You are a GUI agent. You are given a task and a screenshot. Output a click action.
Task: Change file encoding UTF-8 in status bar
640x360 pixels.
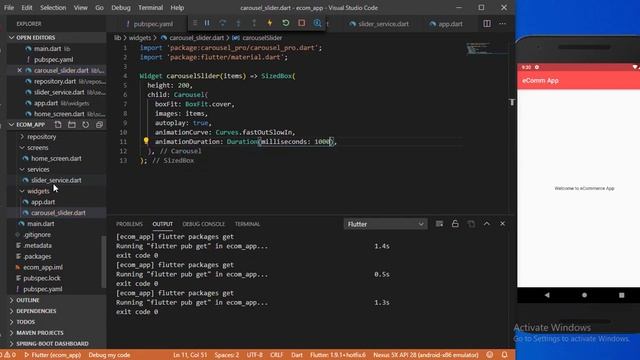click(x=255, y=355)
